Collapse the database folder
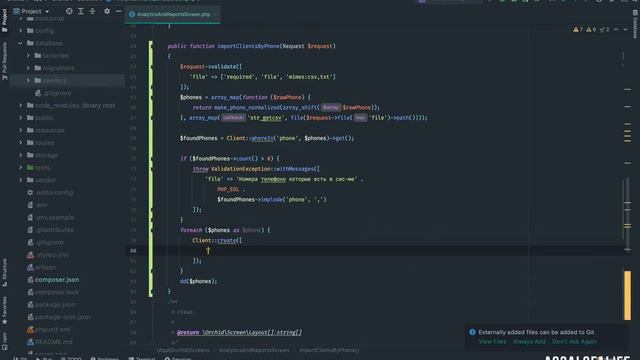Screen dimensions: 640x360 pyautogui.click(x=20, y=43)
